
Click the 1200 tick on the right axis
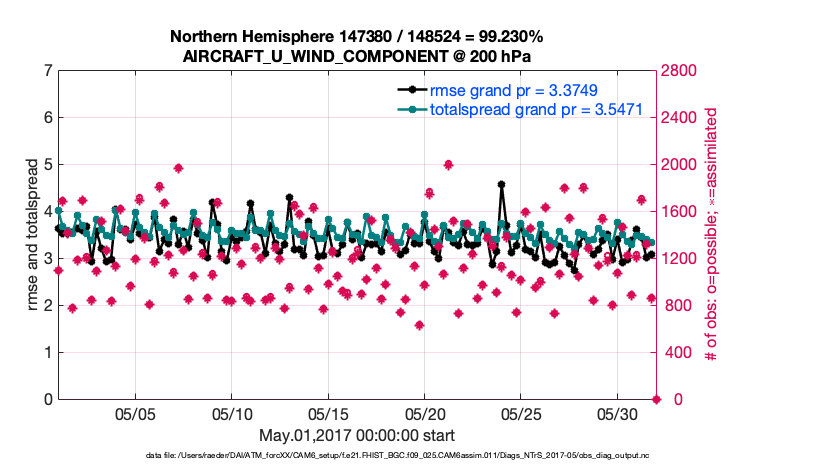[684, 259]
